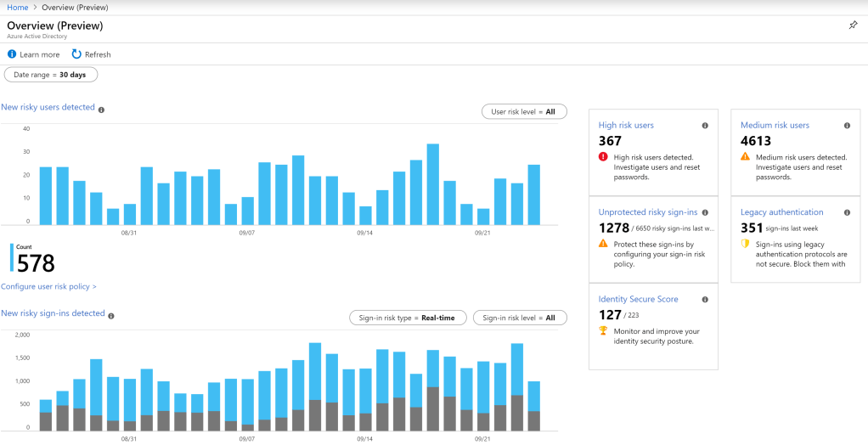Click the Learn more info icon
868x445 pixels.
[12, 54]
